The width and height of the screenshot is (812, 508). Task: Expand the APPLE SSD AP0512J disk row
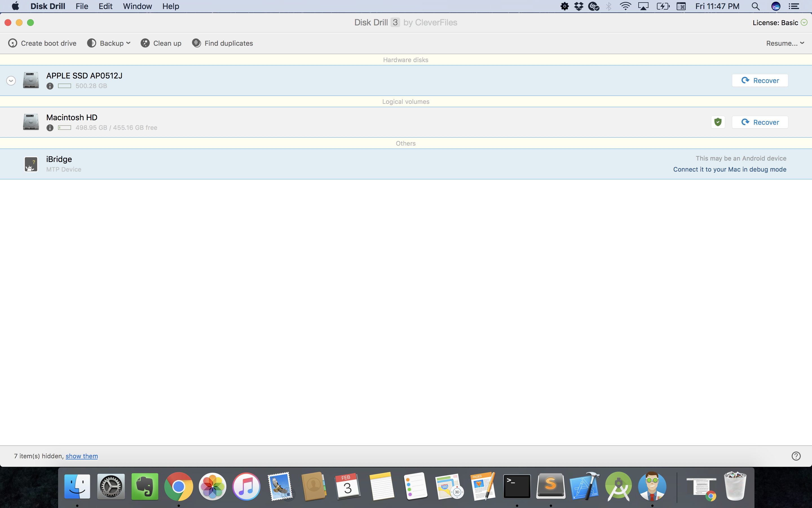click(11, 81)
